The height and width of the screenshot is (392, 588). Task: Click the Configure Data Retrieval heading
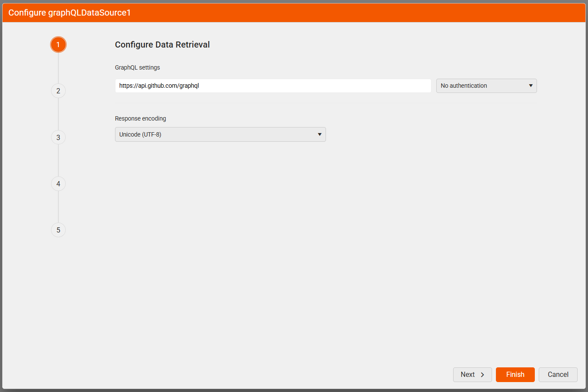[162, 45]
